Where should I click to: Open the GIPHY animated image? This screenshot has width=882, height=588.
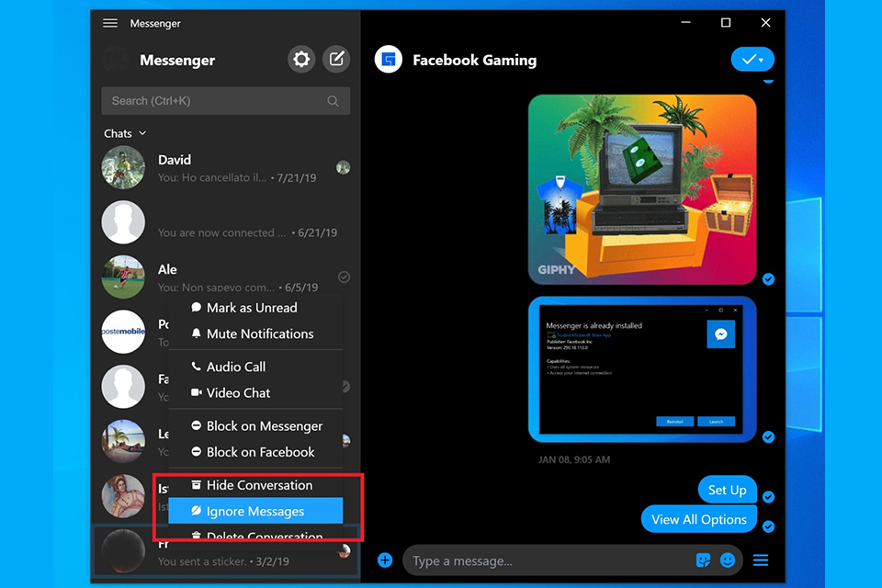[x=642, y=189]
